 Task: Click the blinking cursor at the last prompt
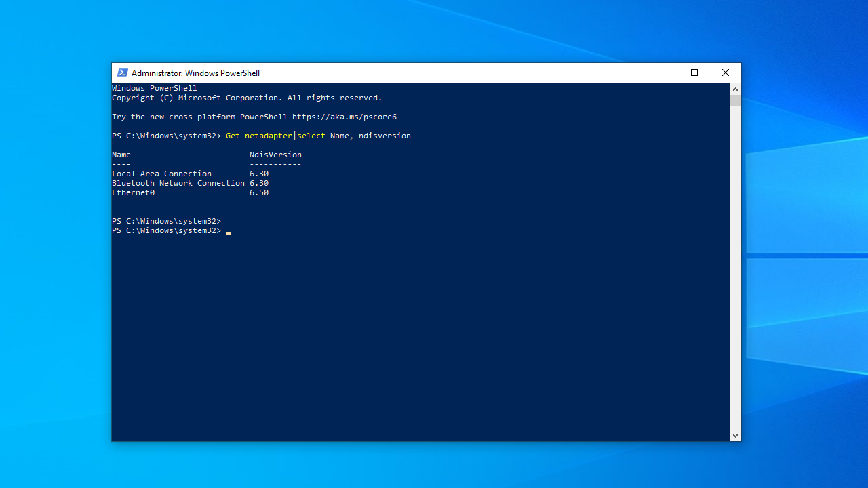point(229,232)
